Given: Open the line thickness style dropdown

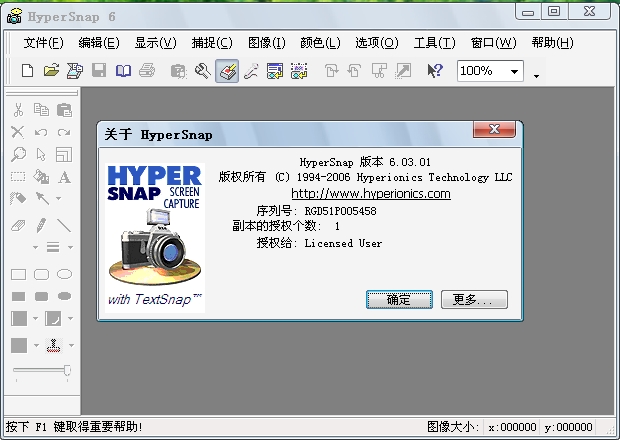Looking at the screenshot, I should tap(70, 247).
